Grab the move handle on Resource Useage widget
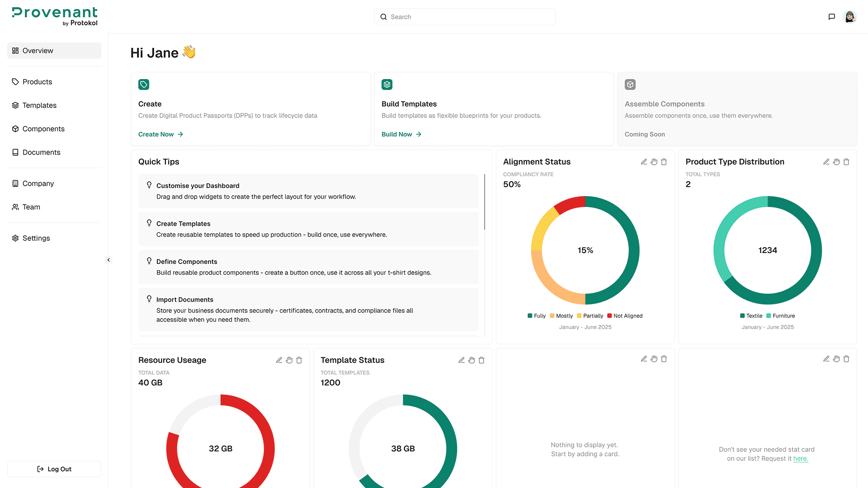Image resolution: width=868 pixels, height=488 pixels. point(289,360)
